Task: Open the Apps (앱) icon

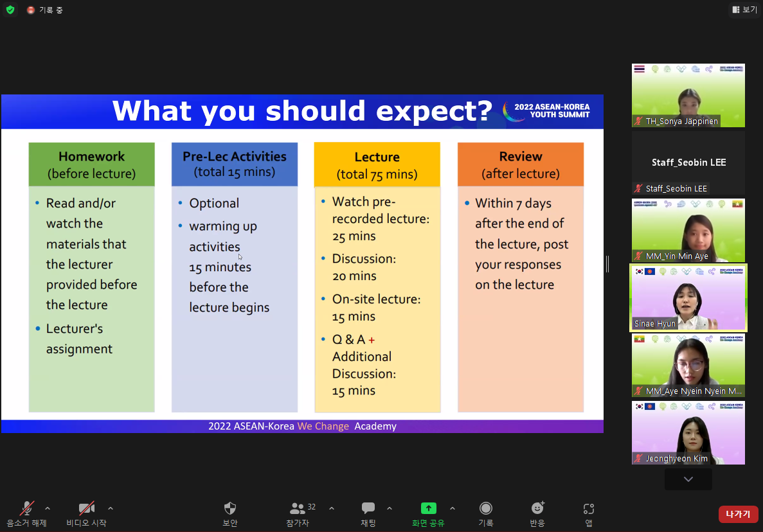Action: click(x=588, y=509)
